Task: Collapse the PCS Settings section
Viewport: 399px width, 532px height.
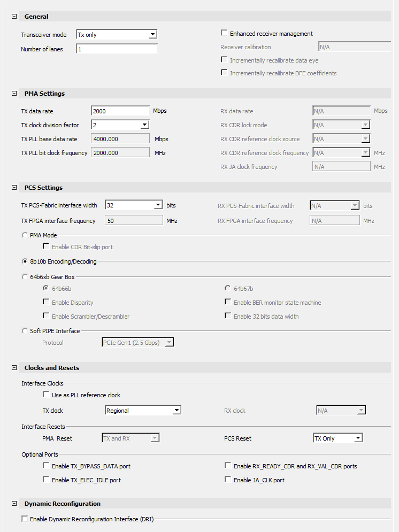Action: tap(14, 187)
